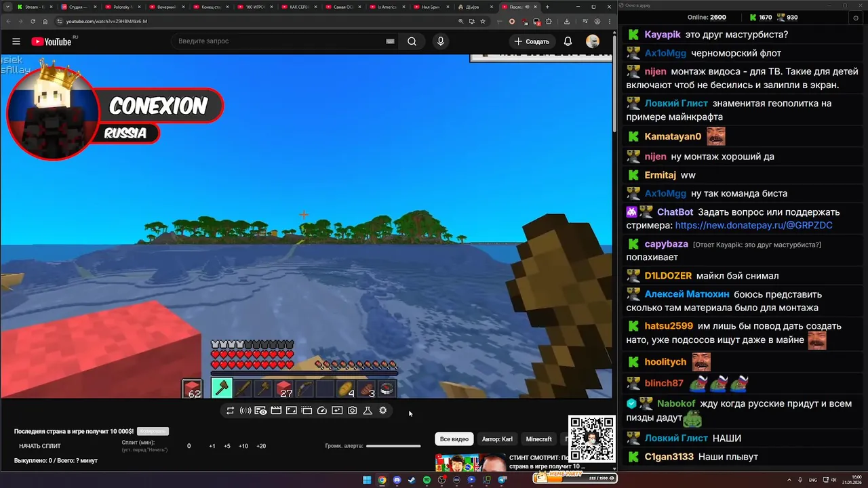Click username Kayapik in chat
Viewport: 868px width, 488px height.
[x=663, y=35]
